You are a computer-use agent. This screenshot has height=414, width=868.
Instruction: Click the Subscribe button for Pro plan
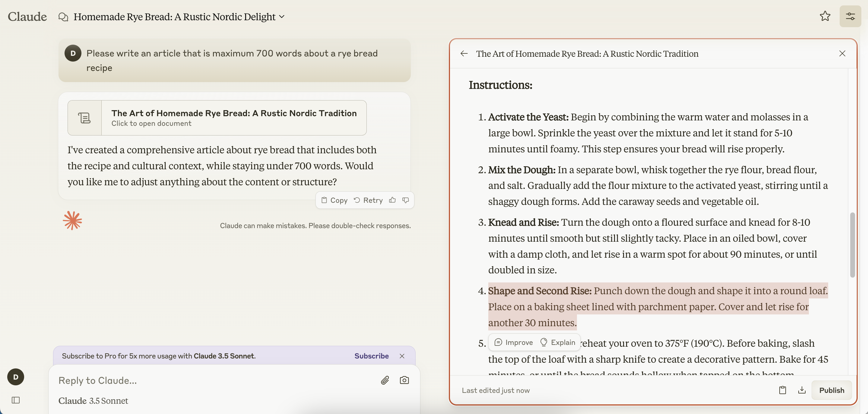(x=372, y=356)
